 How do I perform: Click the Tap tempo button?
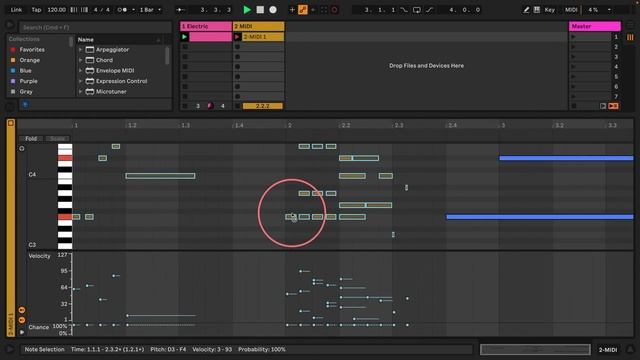(36, 9)
